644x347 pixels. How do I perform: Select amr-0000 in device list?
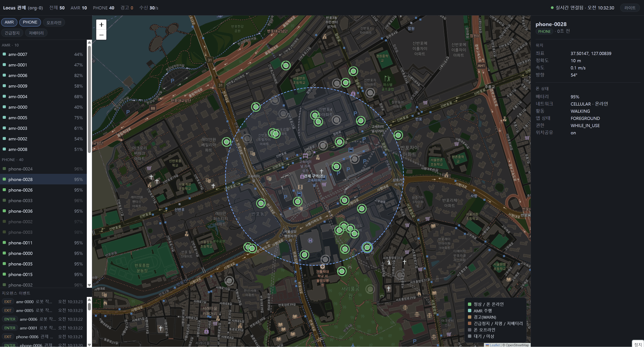(43, 107)
